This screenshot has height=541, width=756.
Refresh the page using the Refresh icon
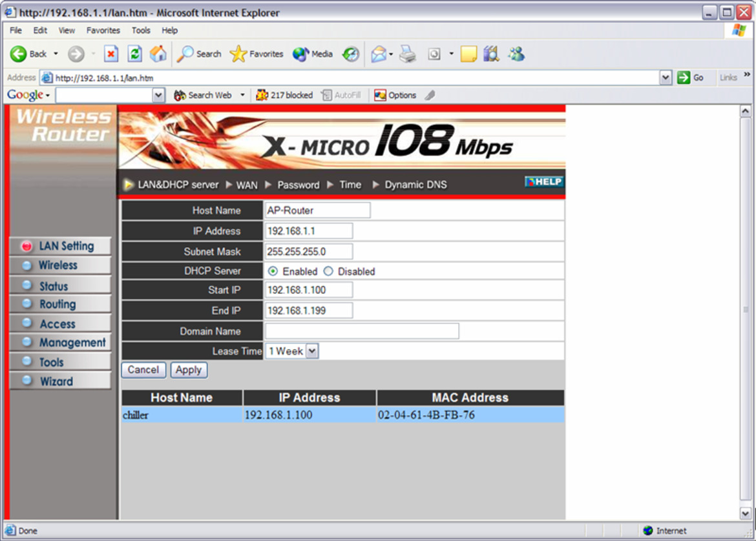coord(134,54)
